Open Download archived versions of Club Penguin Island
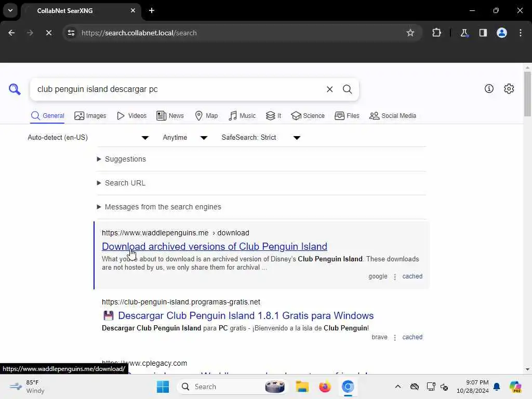This screenshot has height=399, width=532. (x=215, y=246)
